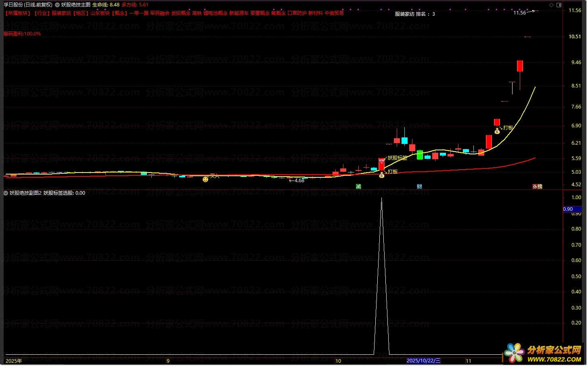Click the 11.56 high-price annotation with arrow
The image size is (588, 366).
coord(524,12)
